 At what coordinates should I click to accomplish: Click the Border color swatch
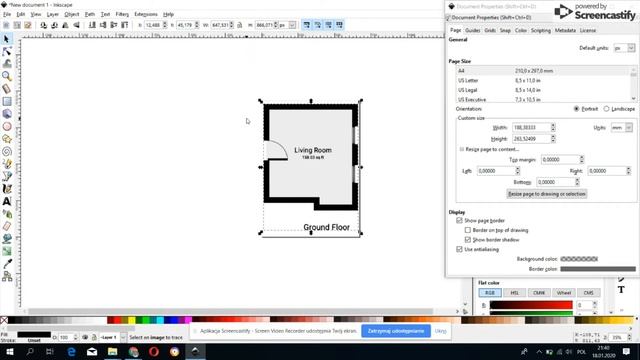[x=598, y=269]
